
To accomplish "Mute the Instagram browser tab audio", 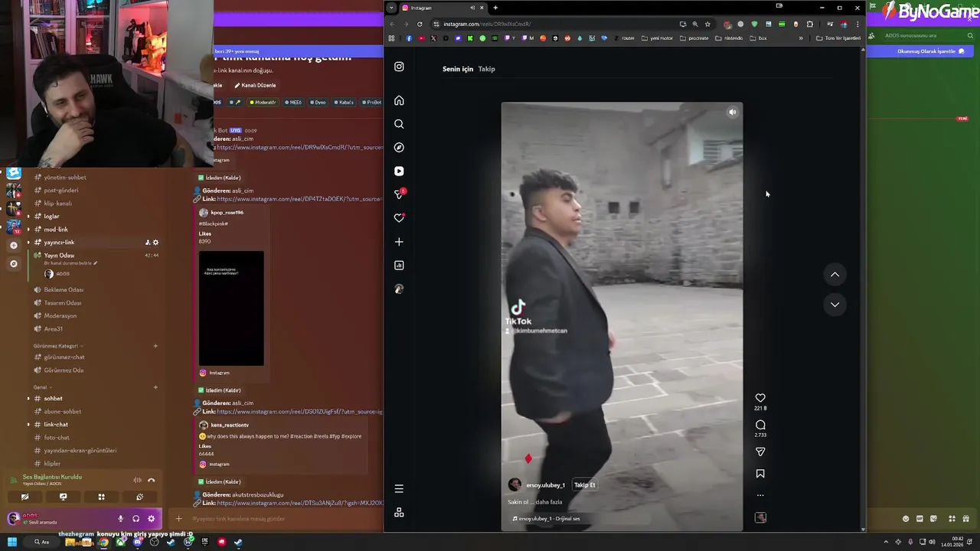I will coord(472,8).
